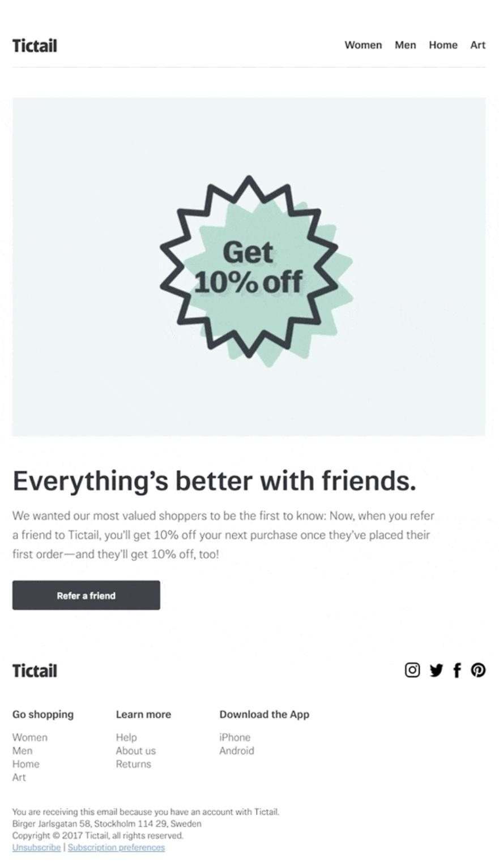Open the Returns footer link
The height and width of the screenshot is (868, 499).
pos(133,764)
